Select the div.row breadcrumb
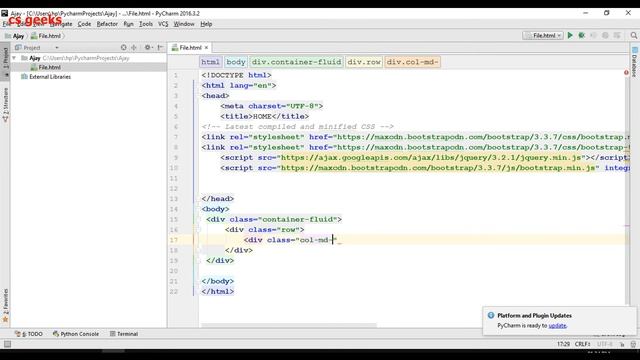640x360 pixels. click(364, 62)
